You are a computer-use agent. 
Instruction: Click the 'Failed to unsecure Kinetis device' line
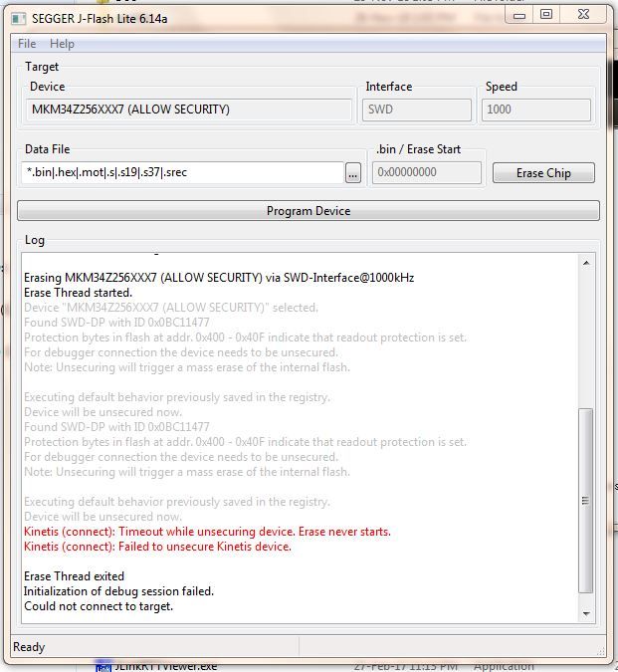(x=157, y=547)
